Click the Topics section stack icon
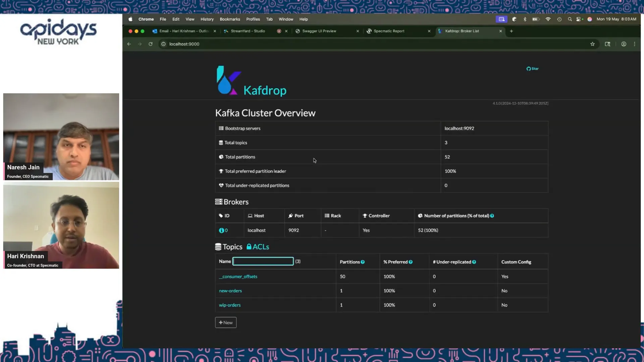The image size is (644, 362). click(218, 247)
